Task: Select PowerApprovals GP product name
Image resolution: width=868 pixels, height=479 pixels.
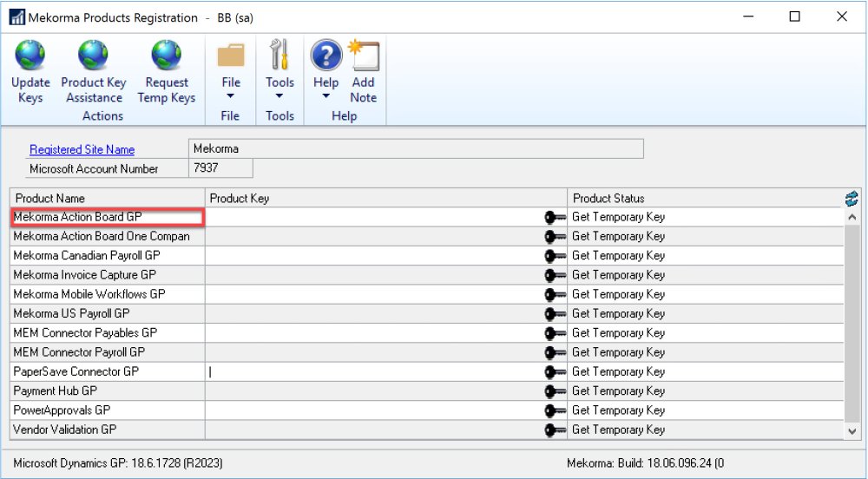Action: tap(62, 410)
